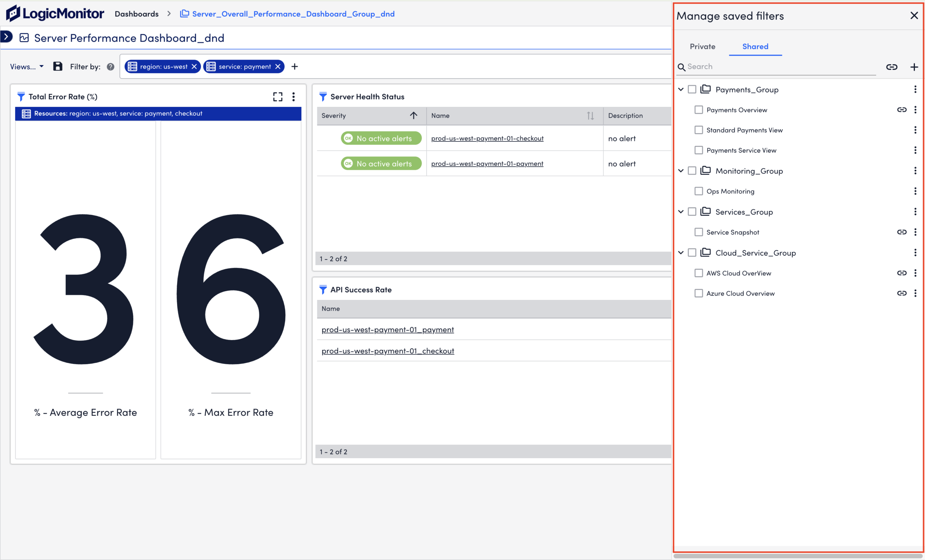
Task: Open prod-us-west-payment-01-payment health link
Action: click(487, 163)
